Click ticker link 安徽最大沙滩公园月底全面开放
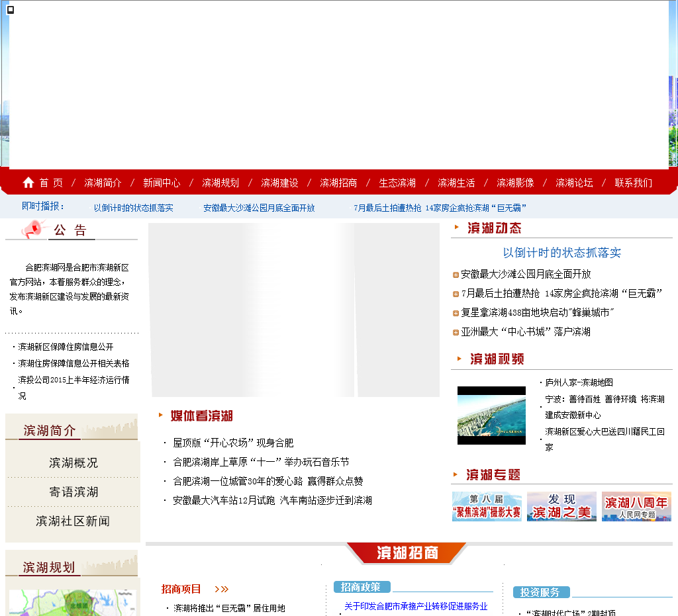This screenshot has height=616, width=678. point(259,208)
